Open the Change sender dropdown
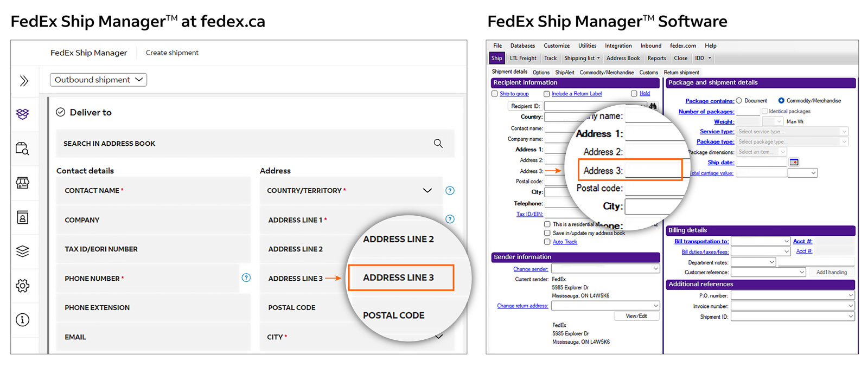Viewport: 868px width, 368px height. pyautogui.click(x=605, y=269)
